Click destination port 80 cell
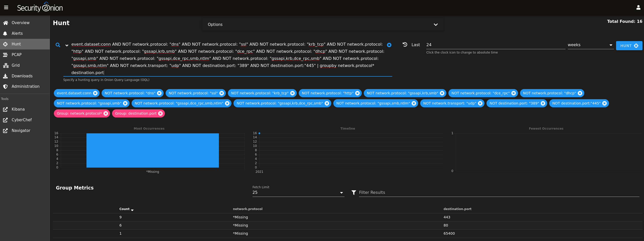 (446, 225)
